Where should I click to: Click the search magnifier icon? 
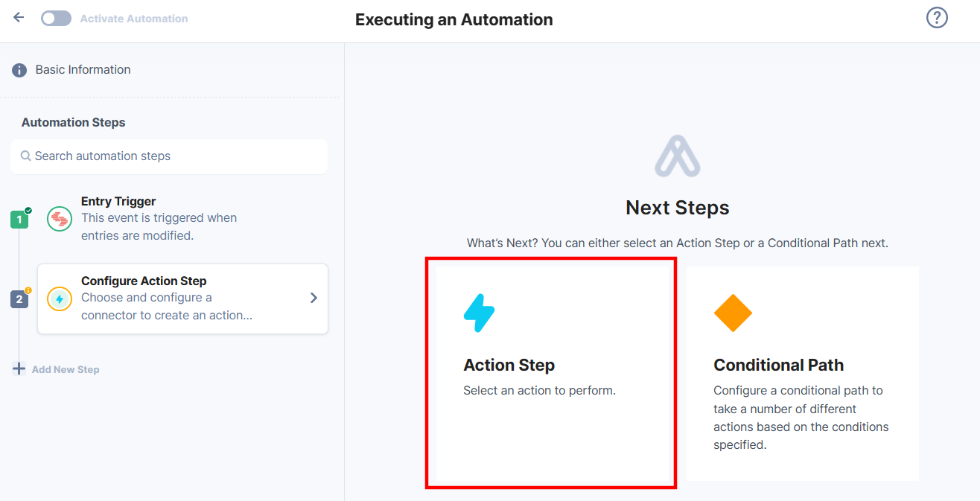[26, 156]
